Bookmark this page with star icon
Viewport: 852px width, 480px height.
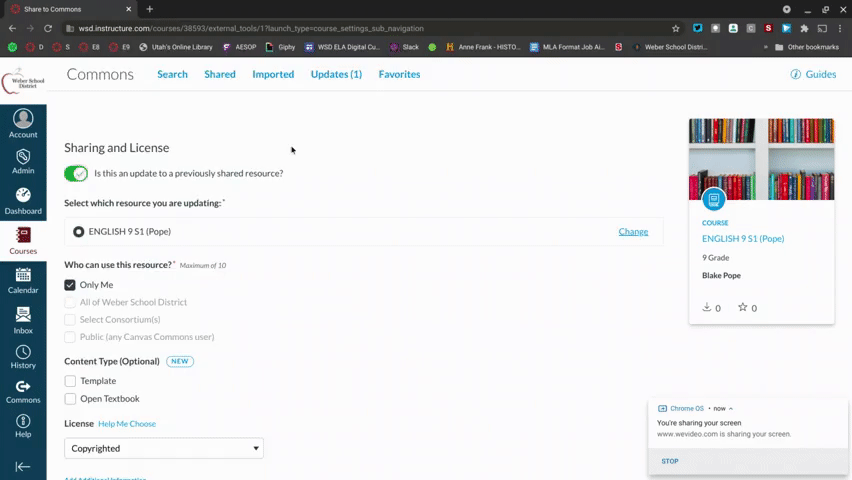675,28
